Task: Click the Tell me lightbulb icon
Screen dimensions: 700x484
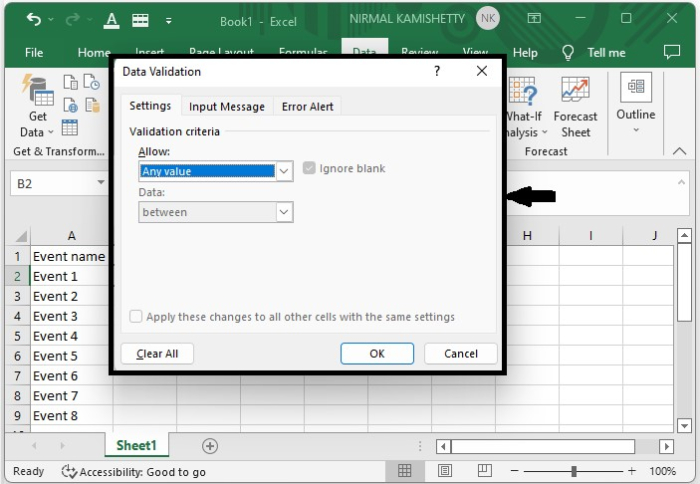Action: tap(567, 53)
